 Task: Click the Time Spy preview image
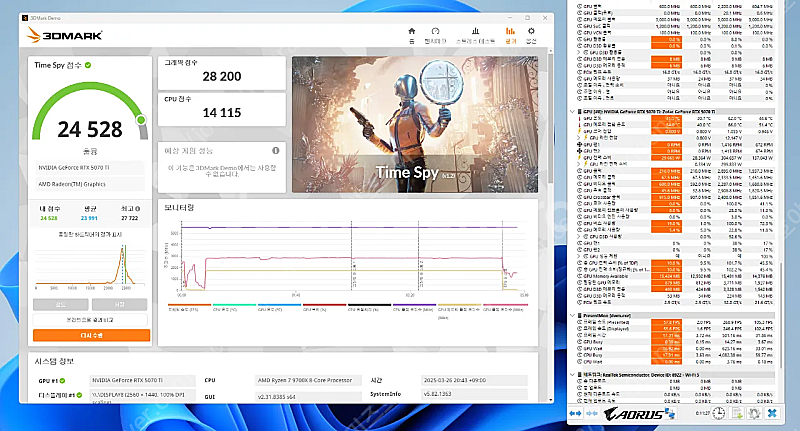point(415,125)
